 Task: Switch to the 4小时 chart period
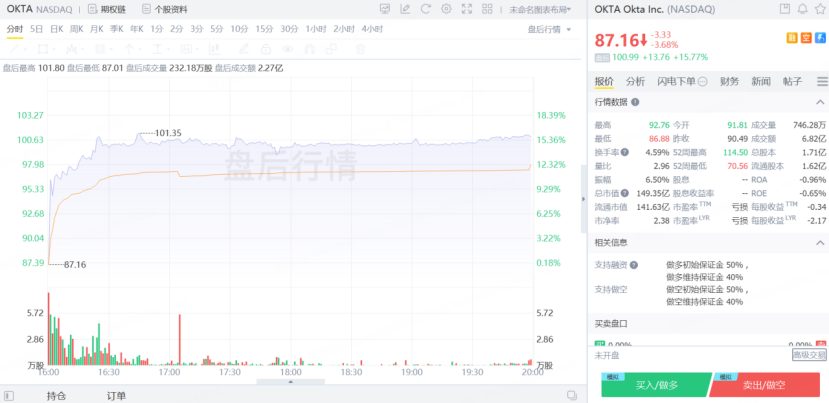click(x=372, y=29)
